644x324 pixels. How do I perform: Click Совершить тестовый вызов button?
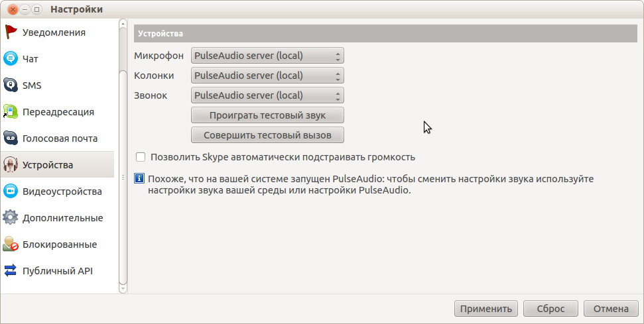[x=267, y=135]
